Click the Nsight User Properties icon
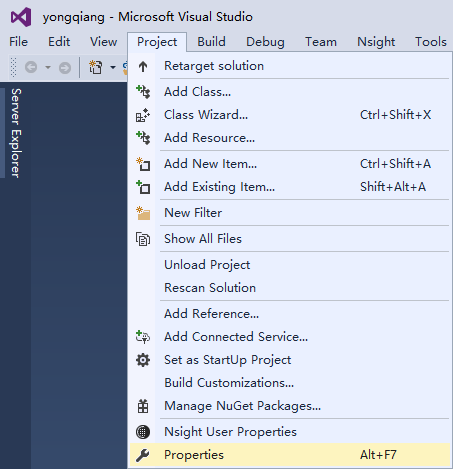453x469 pixels. (143, 432)
